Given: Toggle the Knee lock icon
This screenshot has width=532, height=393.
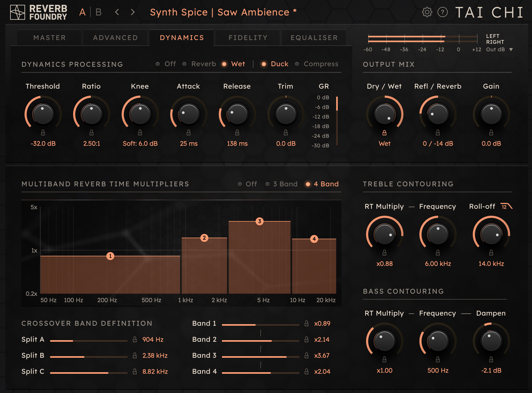Looking at the screenshot, I should (140, 132).
